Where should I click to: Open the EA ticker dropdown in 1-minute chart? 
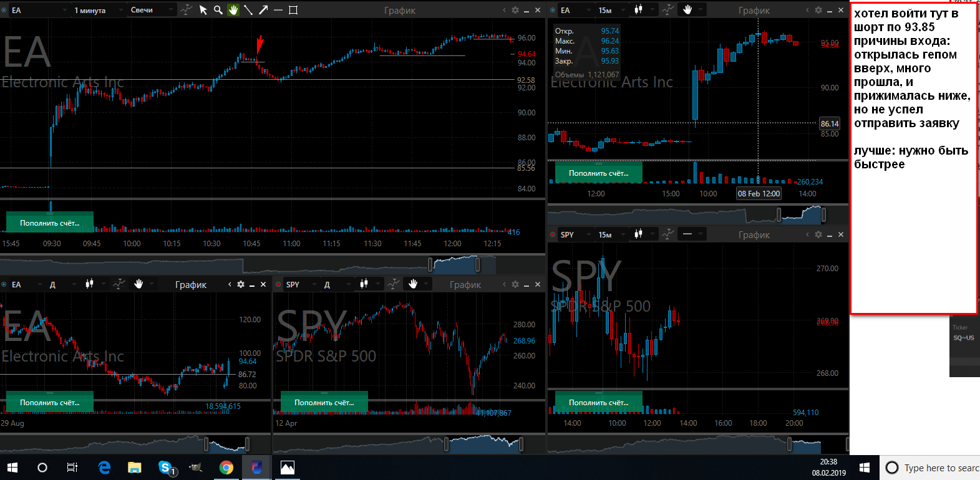39,10
